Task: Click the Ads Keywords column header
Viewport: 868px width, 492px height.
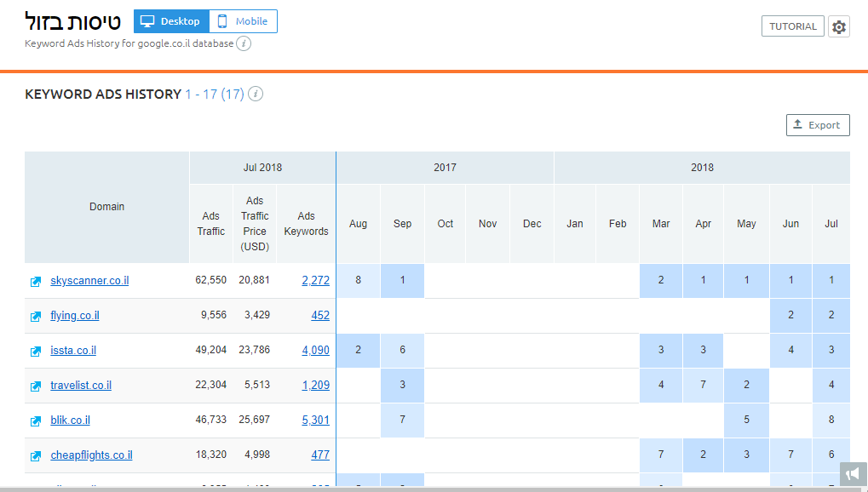Action: [x=306, y=224]
